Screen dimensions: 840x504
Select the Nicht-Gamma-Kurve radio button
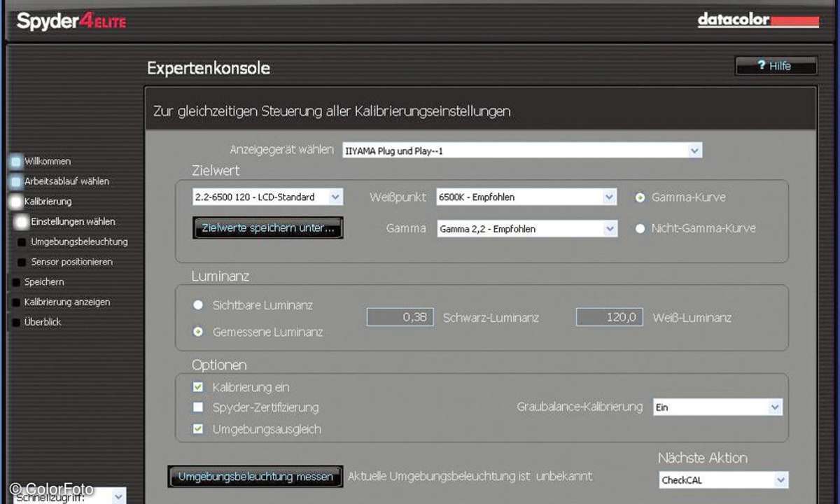coord(639,228)
